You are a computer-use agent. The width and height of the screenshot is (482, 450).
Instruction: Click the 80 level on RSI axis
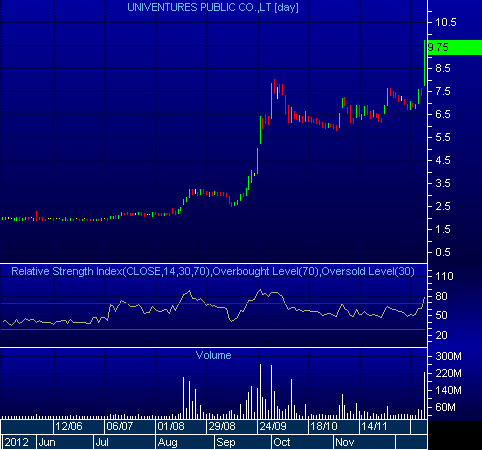click(x=441, y=296)
